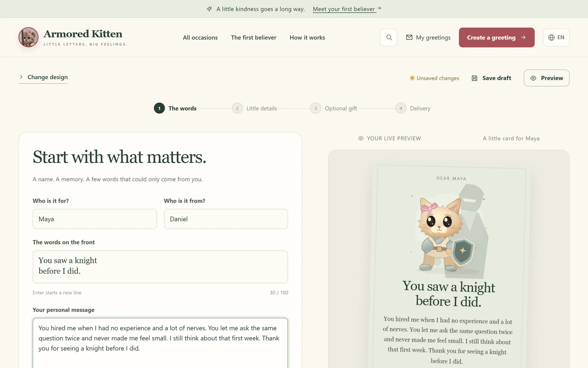Focus the Who is it from field
588x368 pixels.
tap(226, 219)
